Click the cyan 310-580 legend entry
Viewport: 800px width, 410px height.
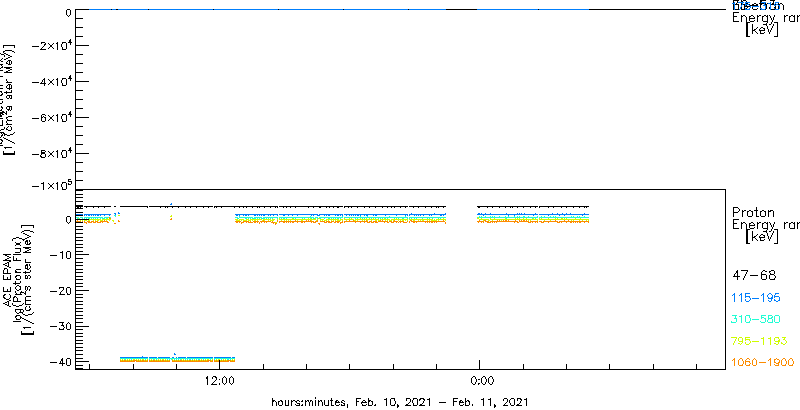(x=756, y=320)
